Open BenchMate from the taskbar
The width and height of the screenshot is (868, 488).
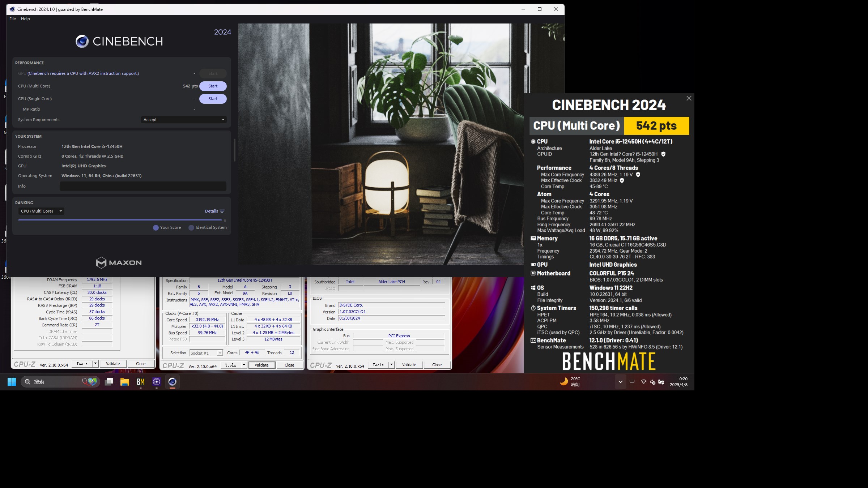[141, 382]
